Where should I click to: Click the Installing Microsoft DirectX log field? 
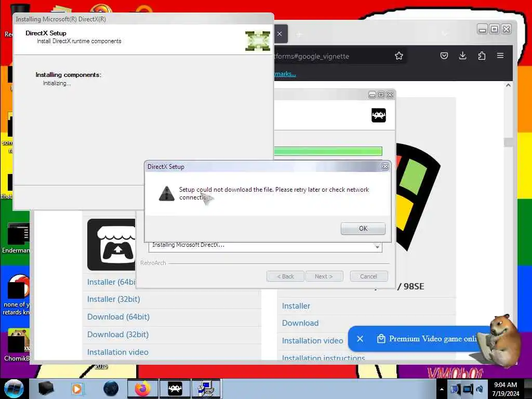pyautogui.click(x=265, y=247)
